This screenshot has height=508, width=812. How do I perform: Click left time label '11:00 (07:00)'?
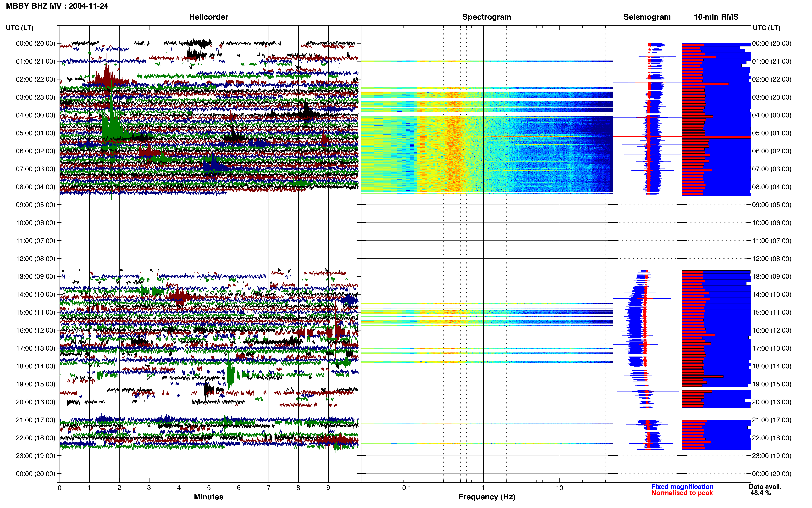pos(36,240)
